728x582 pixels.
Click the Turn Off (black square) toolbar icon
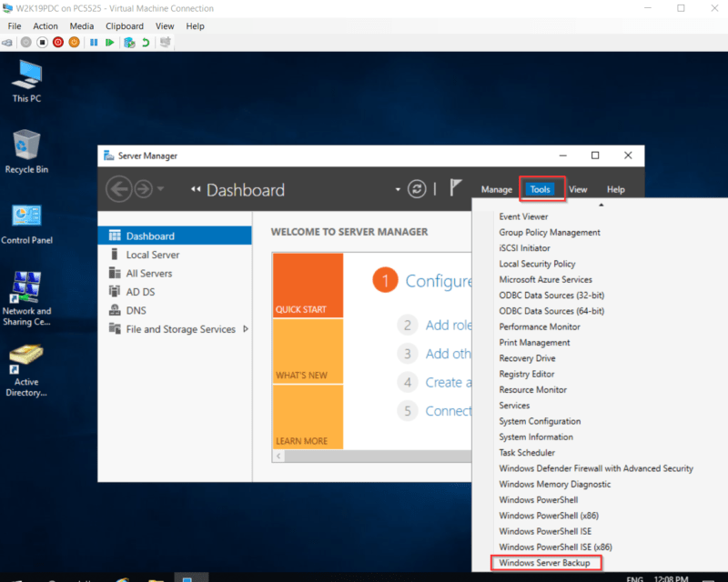[x=42, y=42]
